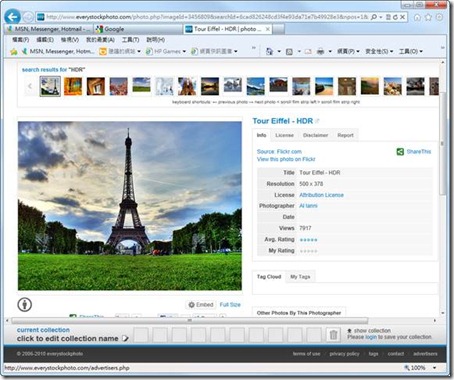Screen dimensions: 454x380
Task: Click the page's horizontal scrollbar
Action: coord(190,321)
